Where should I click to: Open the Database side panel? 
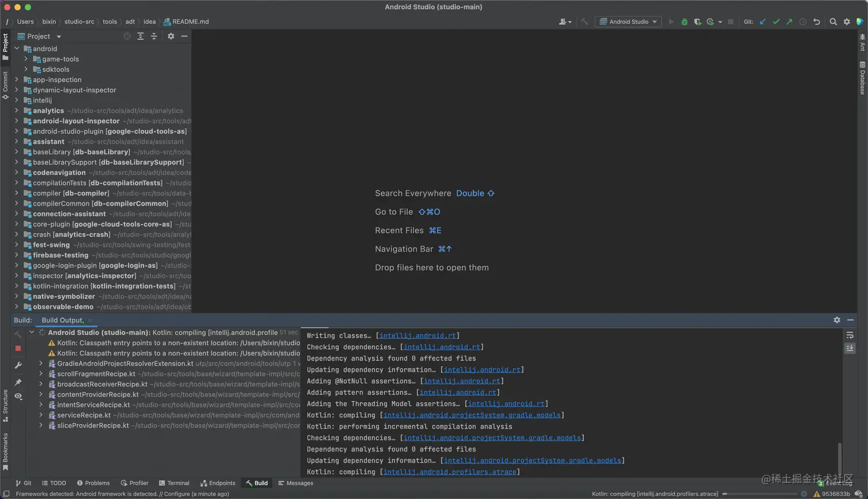click(x=862, y=78)
